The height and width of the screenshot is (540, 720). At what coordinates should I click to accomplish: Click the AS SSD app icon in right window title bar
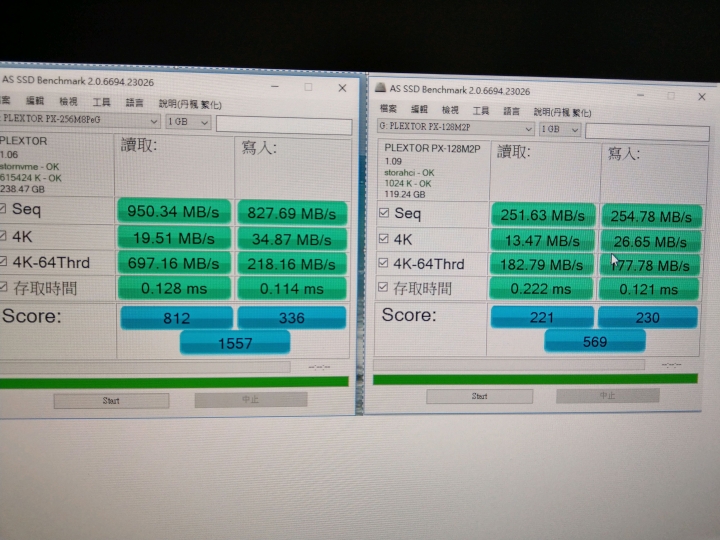pyautogui.click(x=380, y=87)
